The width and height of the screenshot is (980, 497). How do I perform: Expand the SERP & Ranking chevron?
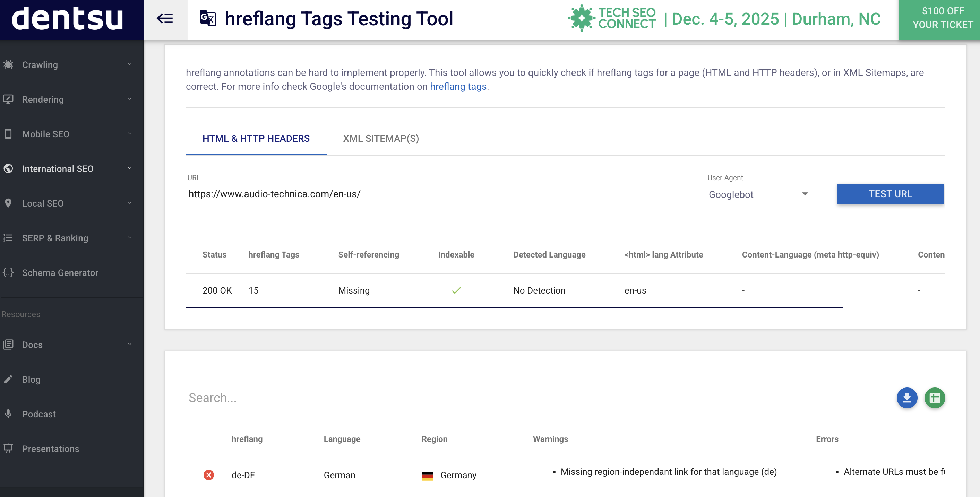(130, 237)
